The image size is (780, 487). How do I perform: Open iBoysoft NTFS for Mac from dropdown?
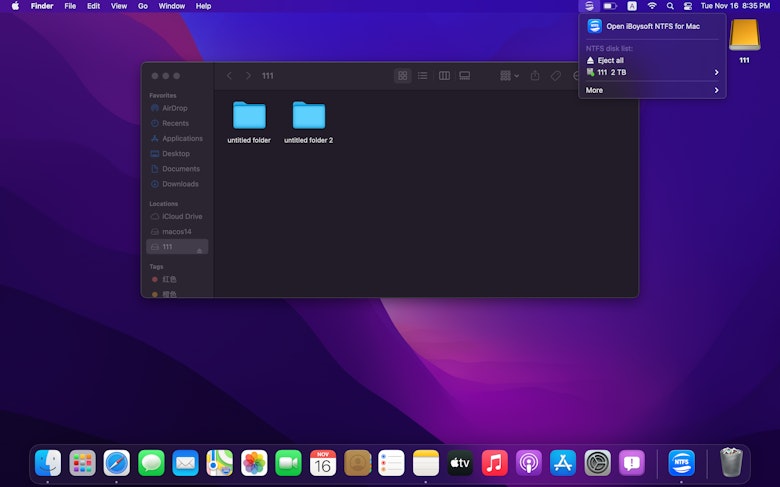click(x=652, y=26)
